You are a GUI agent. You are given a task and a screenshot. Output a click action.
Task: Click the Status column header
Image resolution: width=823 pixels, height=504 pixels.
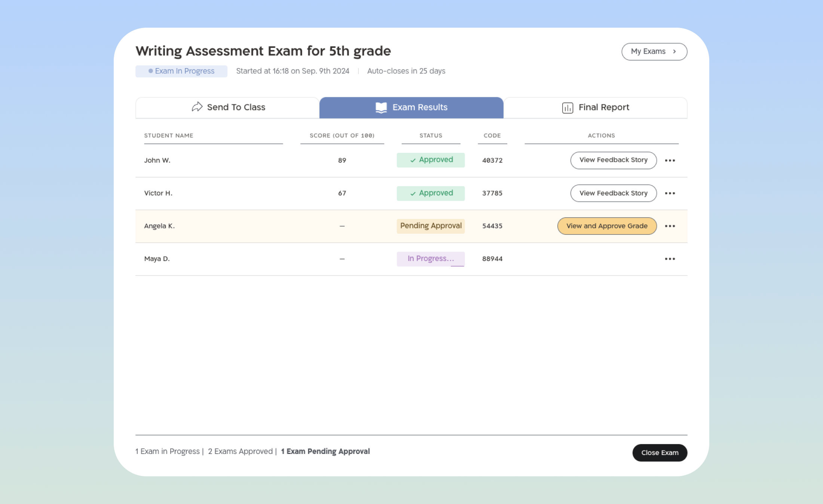(431, 136)
